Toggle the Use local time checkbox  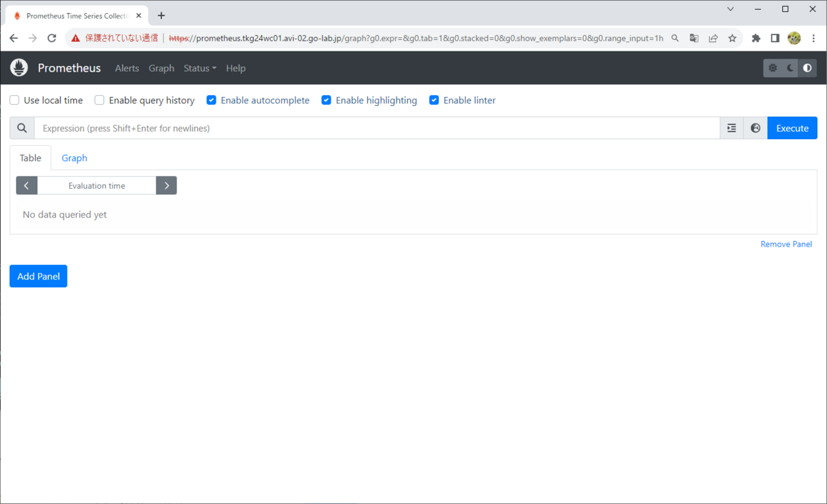pyautogui.click(x=14, y=101)
